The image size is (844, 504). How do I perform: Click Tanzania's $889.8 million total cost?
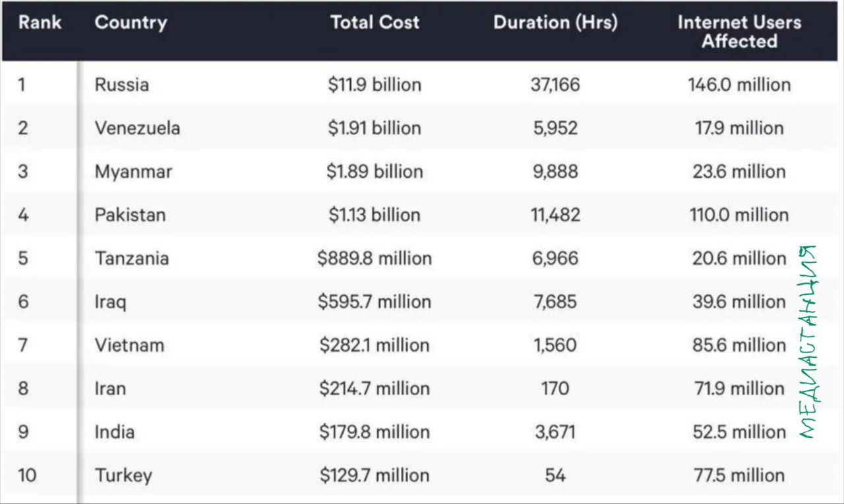click(375, 258)
